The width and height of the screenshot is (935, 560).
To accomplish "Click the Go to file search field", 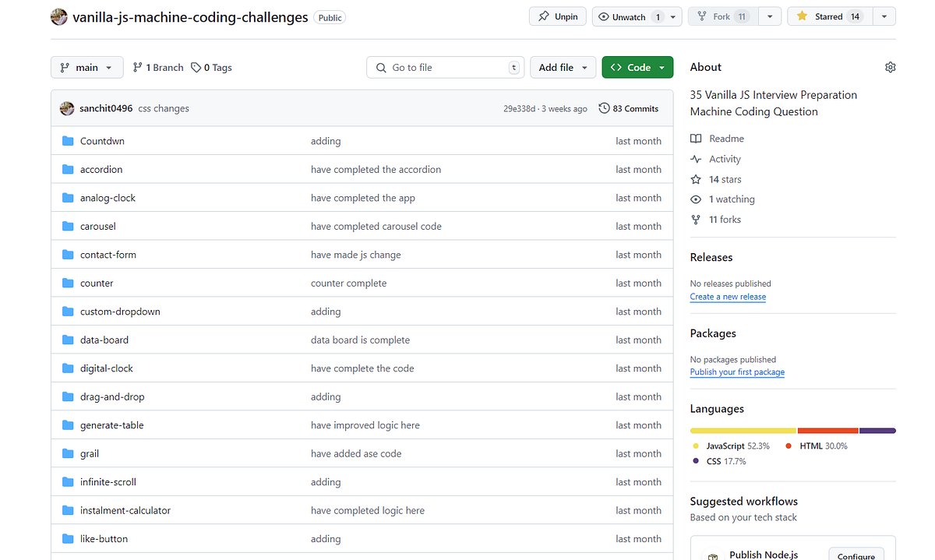I will point(445,67).
